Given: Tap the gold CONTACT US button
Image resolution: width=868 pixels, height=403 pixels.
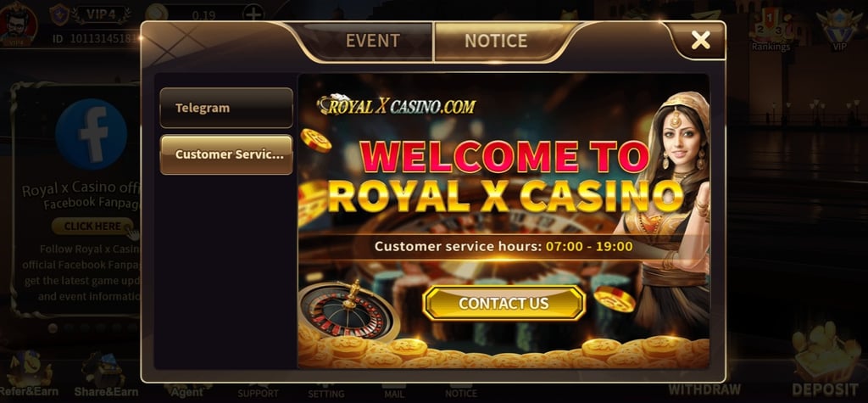Looking at the screenshot, I should click(x=504, y=303).
